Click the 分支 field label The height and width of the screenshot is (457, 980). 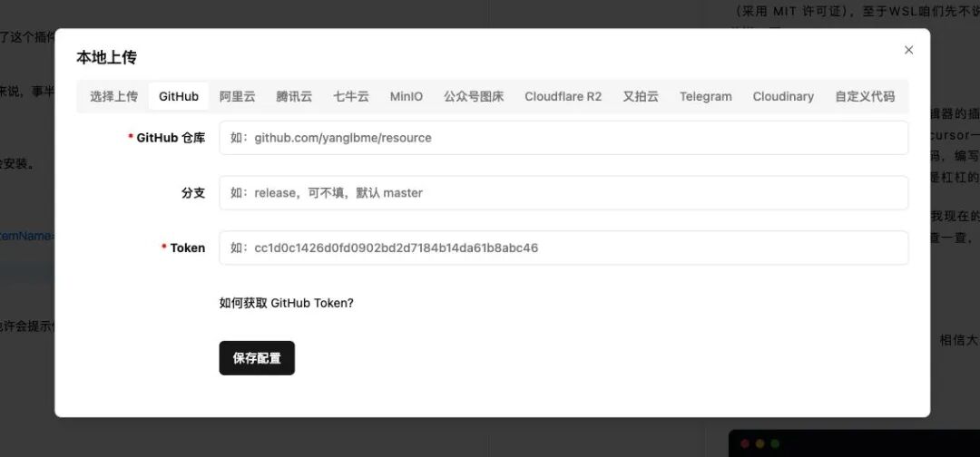[x=193, y=193]
